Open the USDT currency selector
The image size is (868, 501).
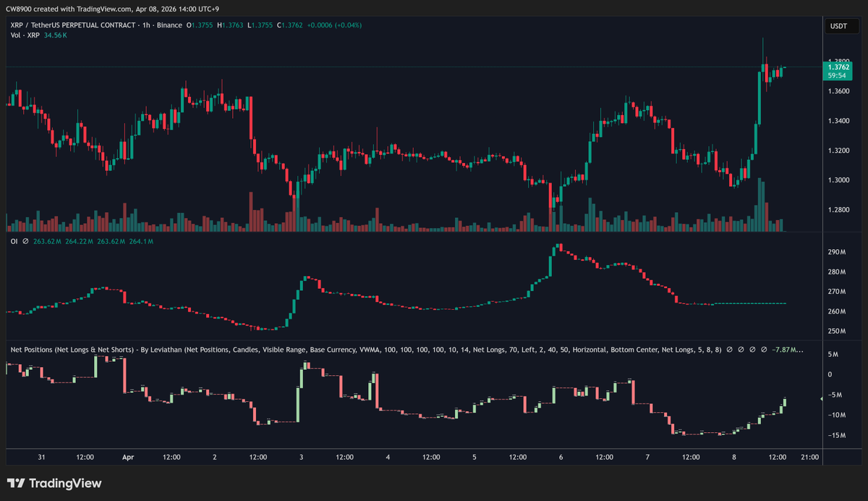[840, 27]
